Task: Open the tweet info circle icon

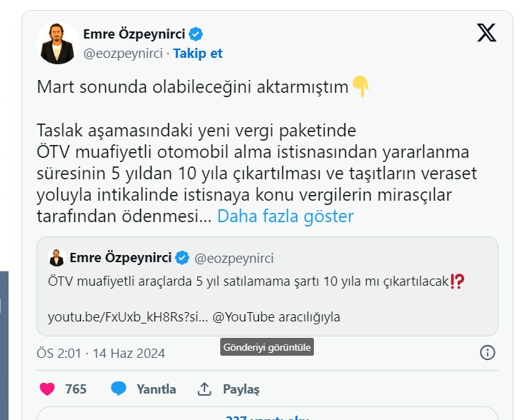Action: pos(488,353)
